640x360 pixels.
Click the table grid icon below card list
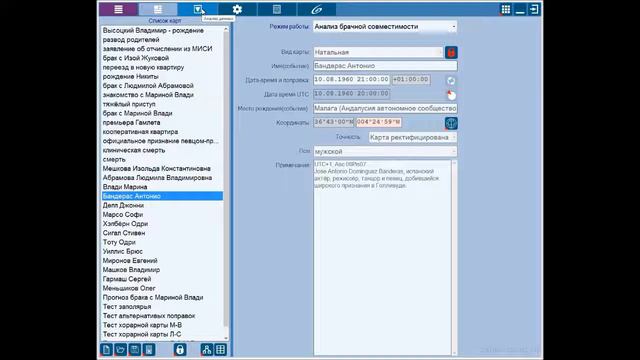click(220, 349)
